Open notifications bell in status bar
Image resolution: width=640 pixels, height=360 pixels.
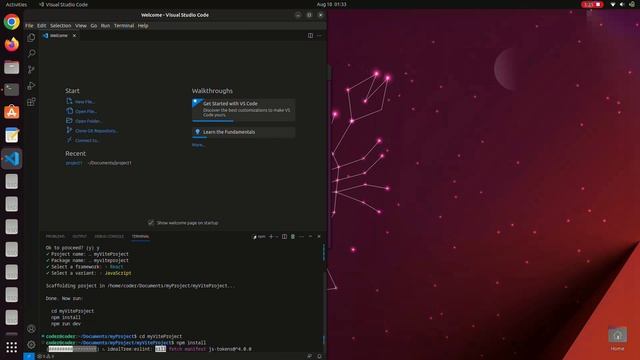(x=319, y=356)
